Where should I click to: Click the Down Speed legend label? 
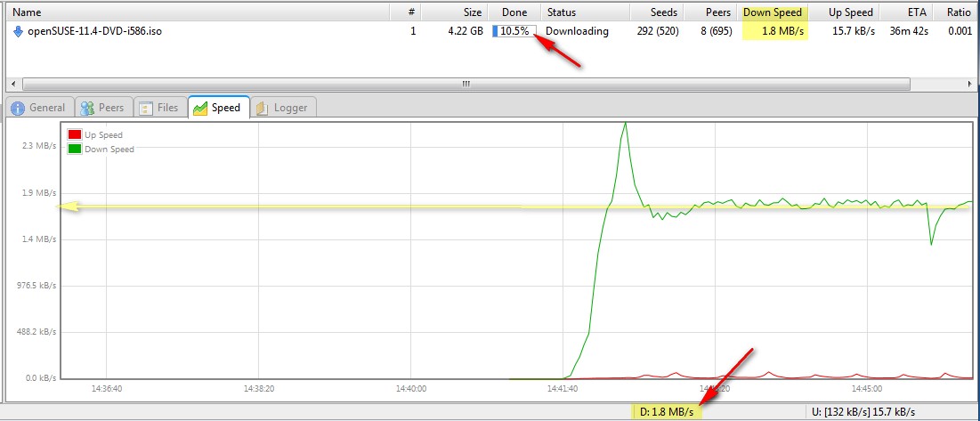(x=109, y=149)
